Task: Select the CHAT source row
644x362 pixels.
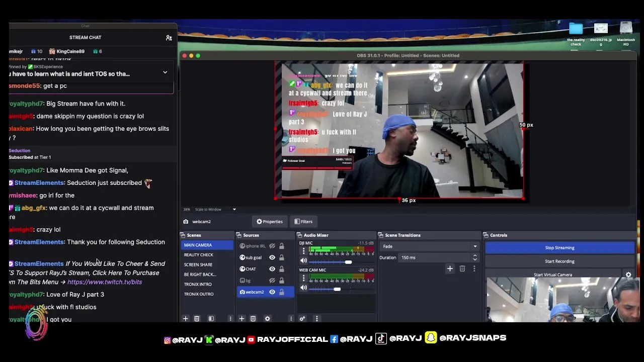Action: coord(266,269)
